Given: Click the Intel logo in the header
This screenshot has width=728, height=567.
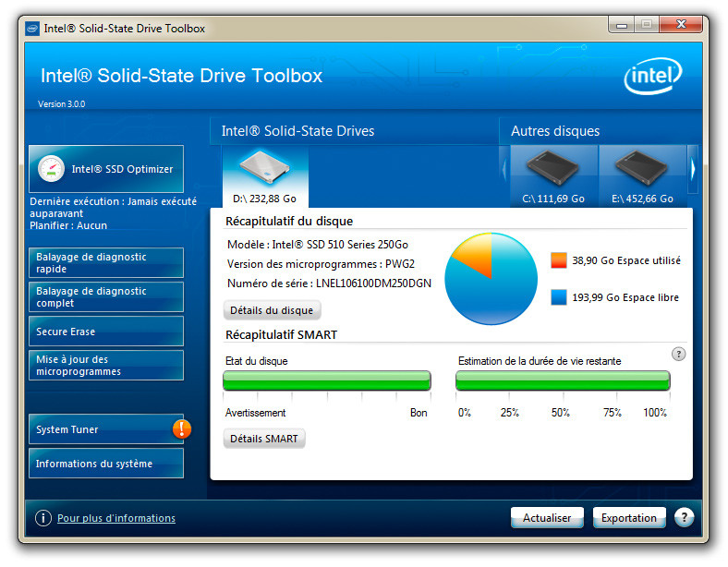Looking at the screenshot, I should pyautogui.click(x=653, y=76).
